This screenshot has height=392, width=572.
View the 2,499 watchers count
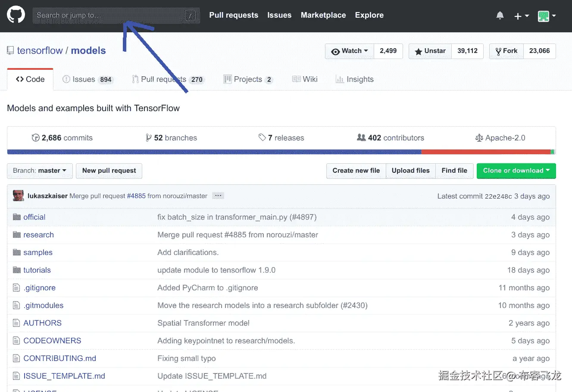click(x=388, y=51)
